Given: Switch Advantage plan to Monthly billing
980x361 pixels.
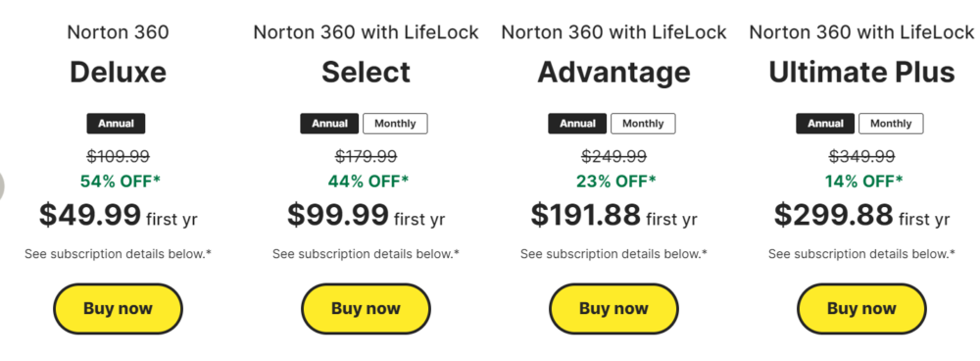Looking at the screenshot, I should (643, 124).
